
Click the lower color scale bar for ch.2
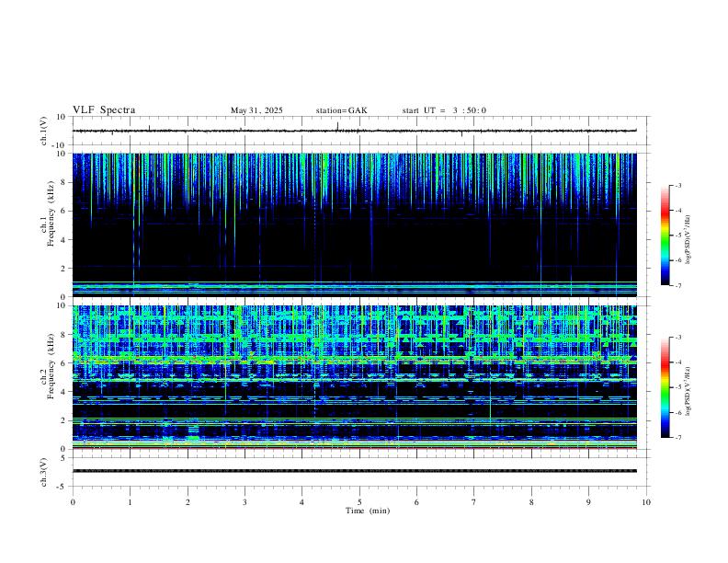[x=665, y=387]
